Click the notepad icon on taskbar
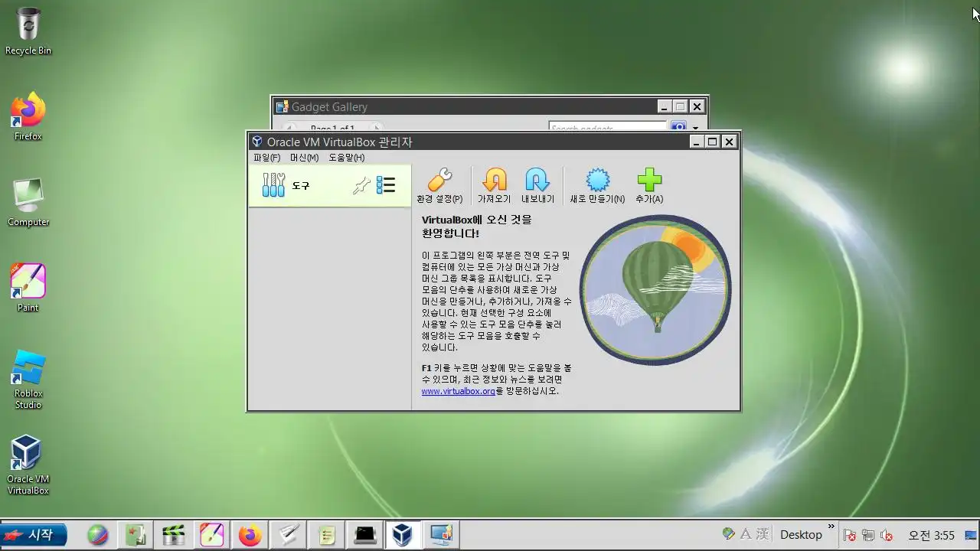Image resolution: width=980 pixels, height=551 pixels. coord(327,535)
